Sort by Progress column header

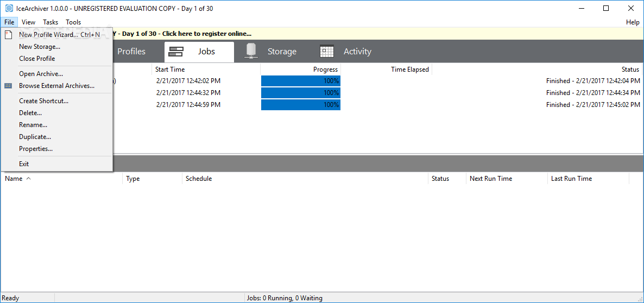pyautogui.click(x=301, y=70)
